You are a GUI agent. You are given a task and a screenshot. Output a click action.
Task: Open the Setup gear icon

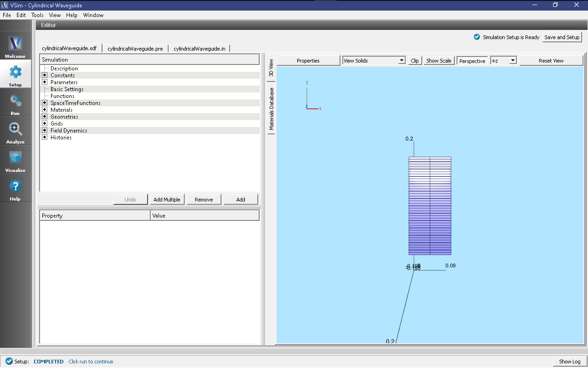(15, 72)
